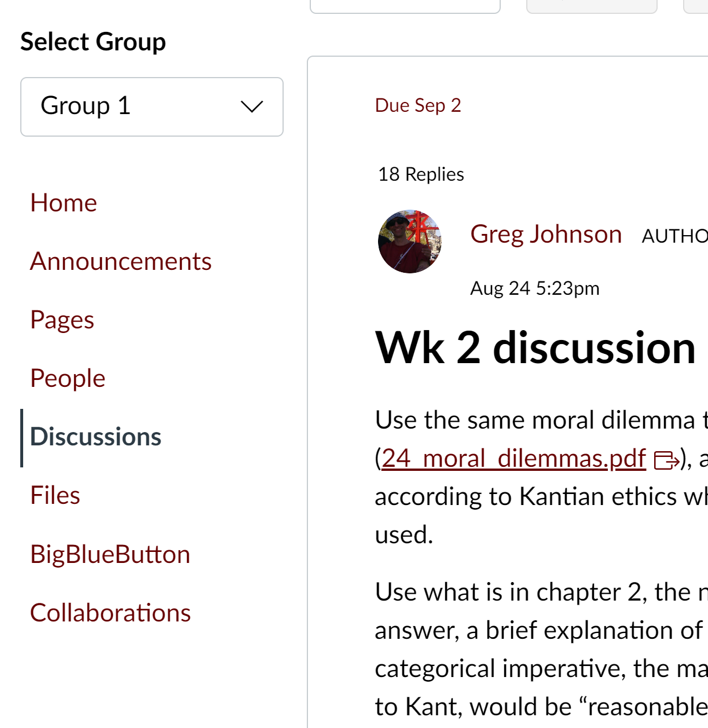Go to Home in course navigation
Image resolution: width=708 pixels, height=728 pixels.
(x=64, y=203)
